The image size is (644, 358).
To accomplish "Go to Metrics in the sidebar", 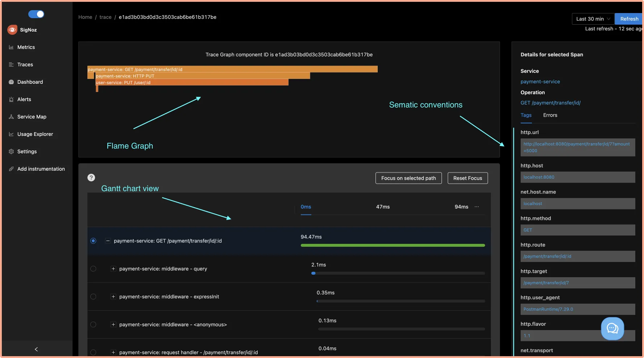I will pos(26,47).
